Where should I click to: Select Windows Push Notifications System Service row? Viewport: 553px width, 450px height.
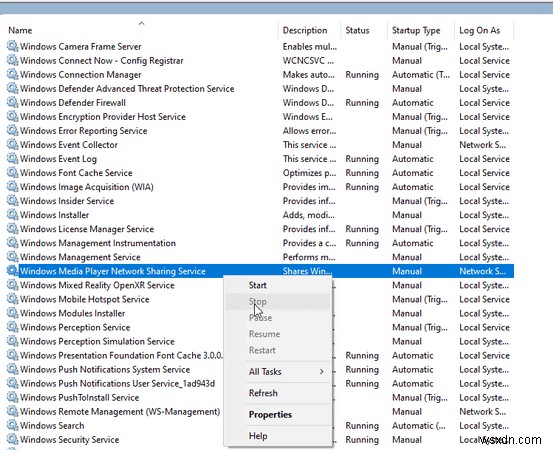pyautogui.click(x=105, y=370)
